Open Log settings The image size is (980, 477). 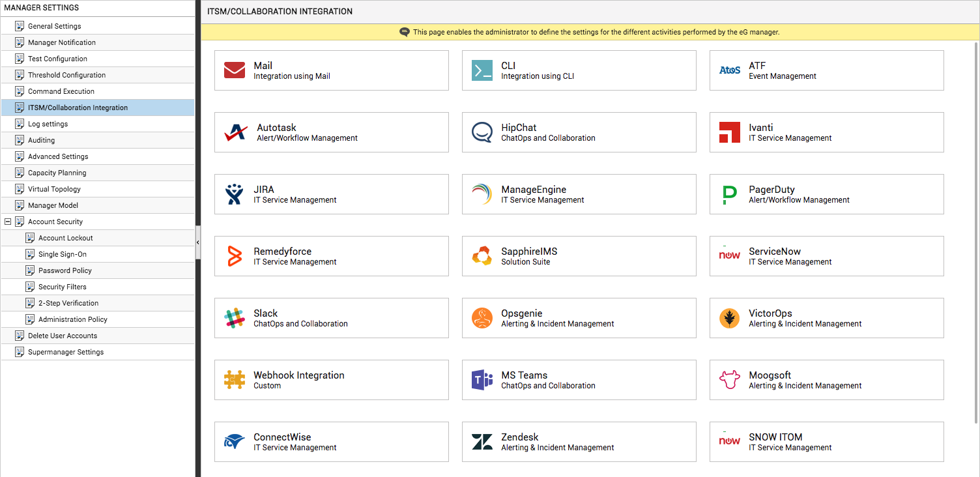(x=48, y=124)
